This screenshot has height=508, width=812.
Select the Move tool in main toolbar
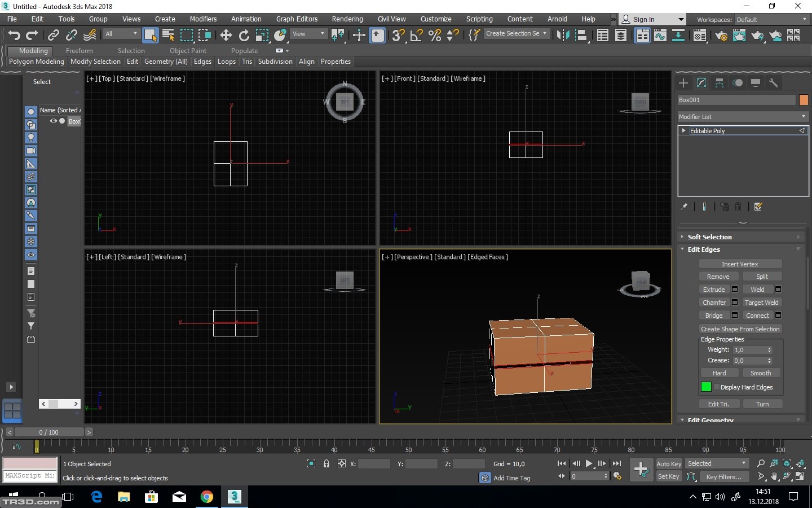coord(226,36)
